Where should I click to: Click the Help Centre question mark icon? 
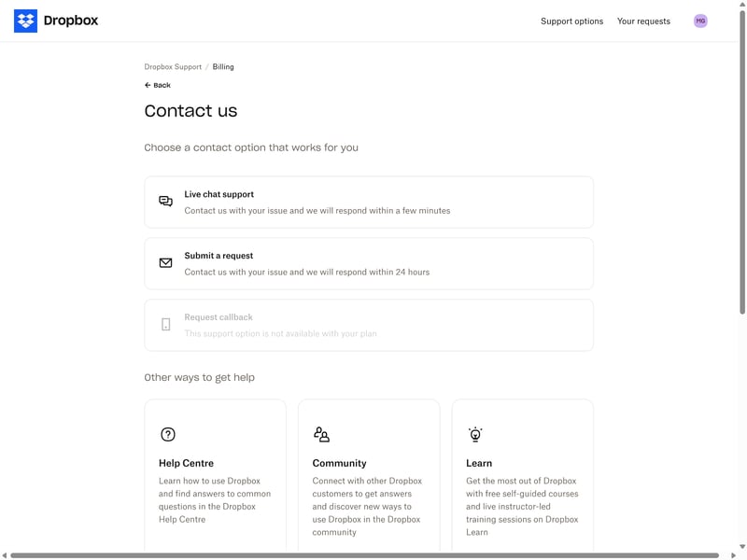tap(168, 434)
